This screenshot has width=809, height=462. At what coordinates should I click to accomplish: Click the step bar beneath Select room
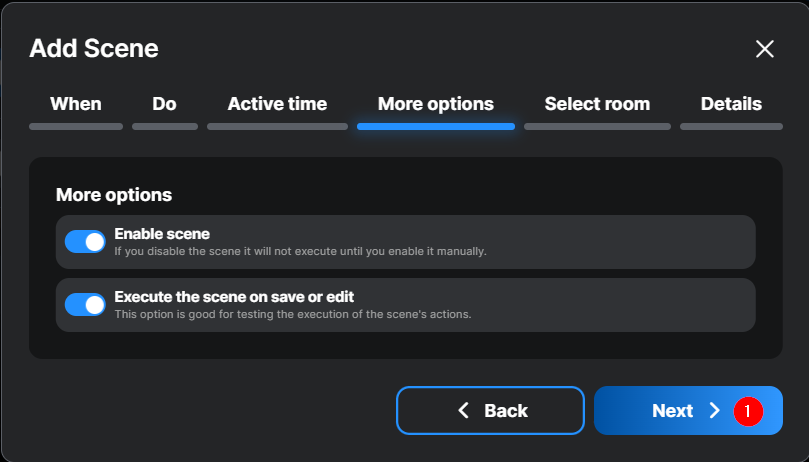[x=597, y=127]
